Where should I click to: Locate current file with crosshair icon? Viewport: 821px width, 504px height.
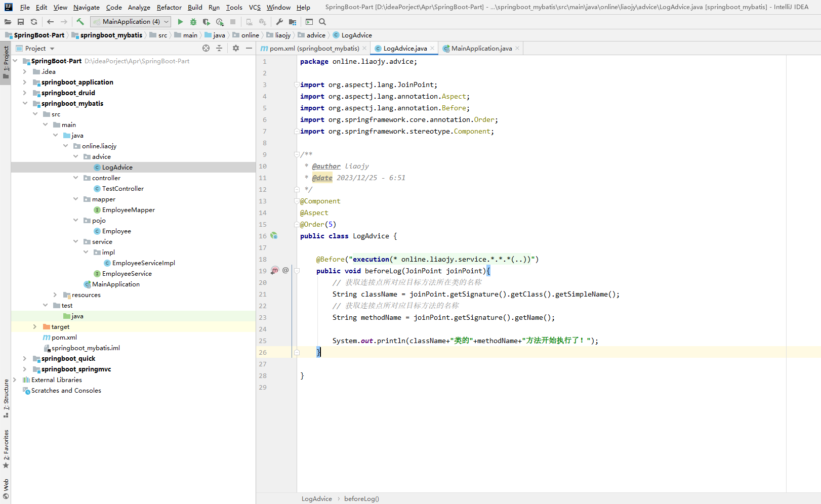click(x=206, y=48)
